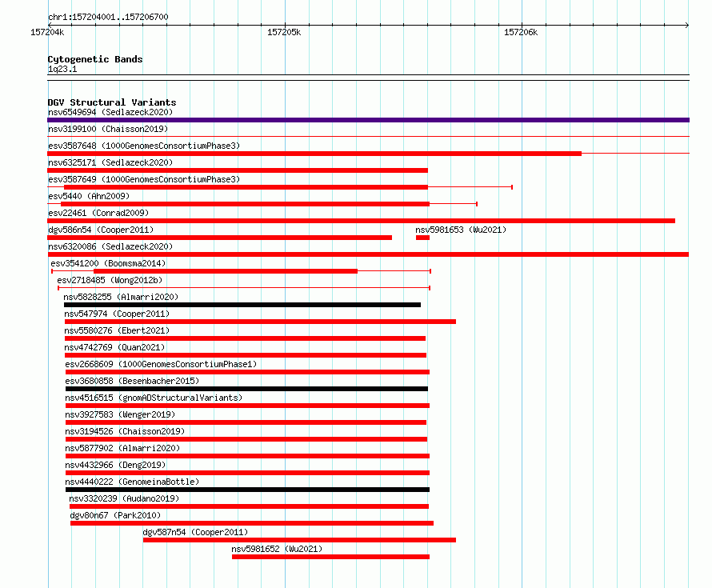Open nsv5580276 (Ebert2021) label
The image size is (712, 588).
point(117,330)
